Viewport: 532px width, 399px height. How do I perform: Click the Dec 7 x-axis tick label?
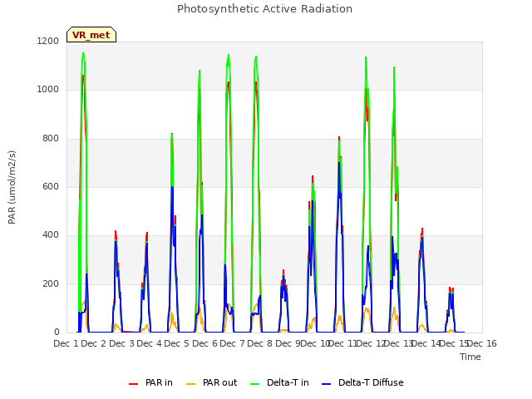point(232,343)
